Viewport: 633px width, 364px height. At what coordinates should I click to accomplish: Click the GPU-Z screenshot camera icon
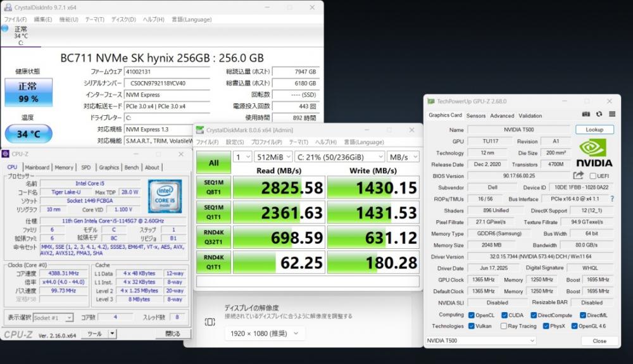point(586,114)
